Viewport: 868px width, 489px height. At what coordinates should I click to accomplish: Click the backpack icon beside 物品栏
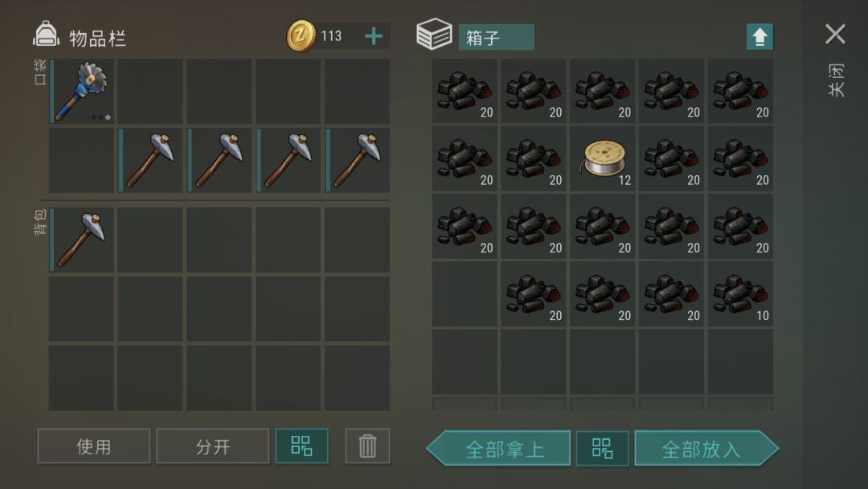click(46, 35)
